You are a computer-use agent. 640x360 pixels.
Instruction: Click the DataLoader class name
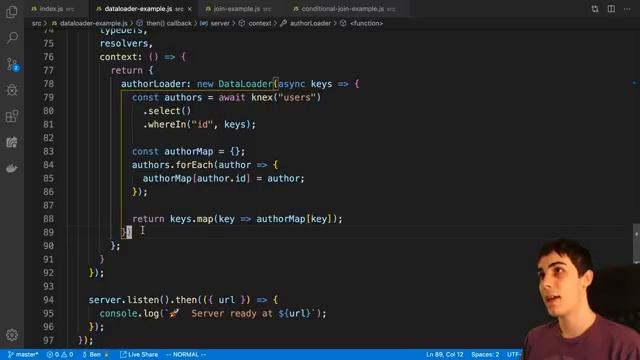245,84
